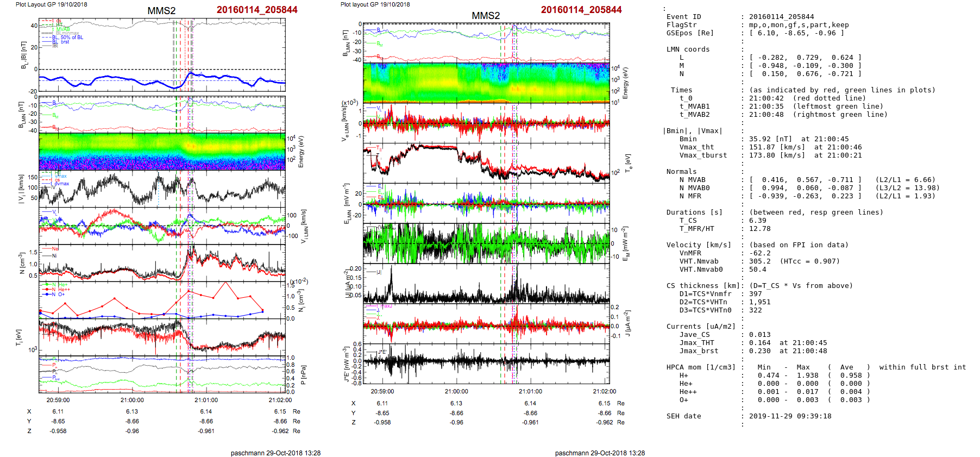
Task: Select the '(L3/L2 = 13.98)' ratio
Action: (908, 188)
